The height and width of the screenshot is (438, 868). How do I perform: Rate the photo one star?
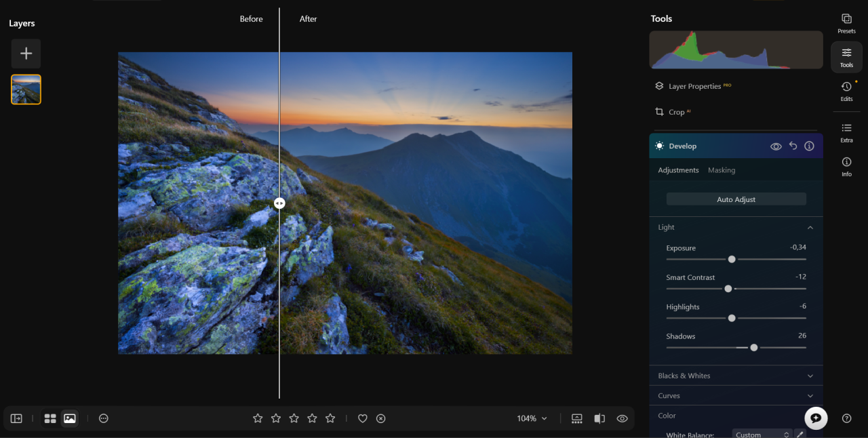point(258,418)
